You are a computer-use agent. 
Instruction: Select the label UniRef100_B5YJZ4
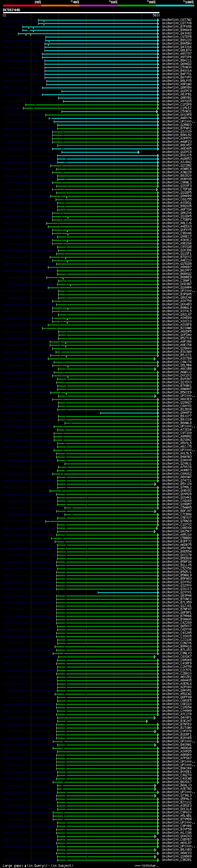(176, 483)
